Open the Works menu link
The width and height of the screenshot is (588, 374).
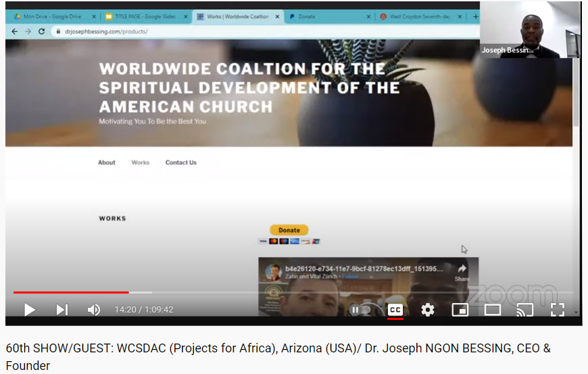tap(141, 162)
